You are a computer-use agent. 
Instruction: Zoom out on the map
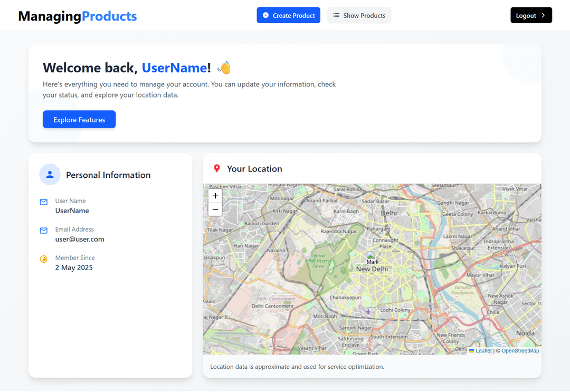(x=215, y=209)
